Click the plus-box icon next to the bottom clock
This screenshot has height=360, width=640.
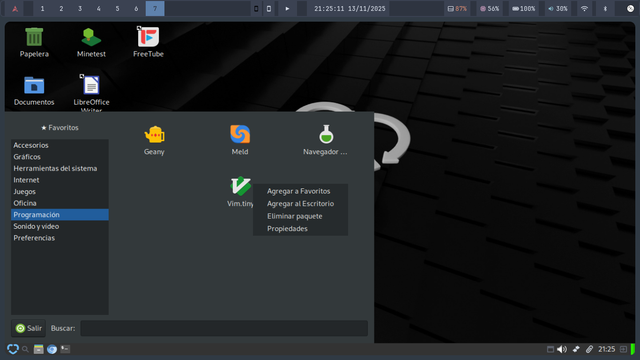point(623,349)
